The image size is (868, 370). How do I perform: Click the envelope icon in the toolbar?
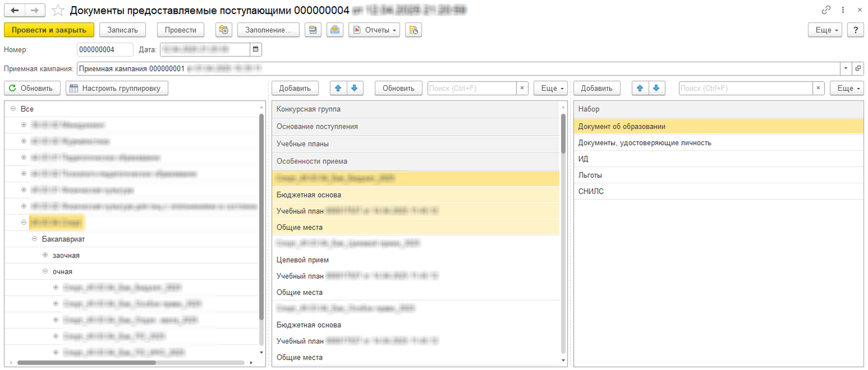pyautogui.click(x=335, y=30)
